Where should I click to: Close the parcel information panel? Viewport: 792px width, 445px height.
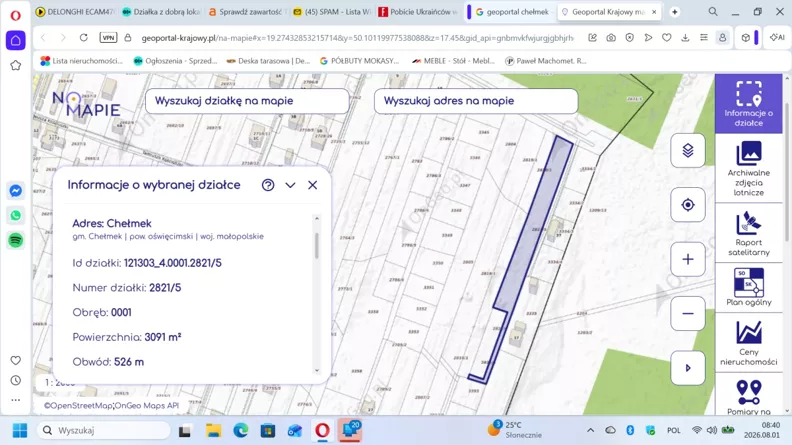click(313, 185)
